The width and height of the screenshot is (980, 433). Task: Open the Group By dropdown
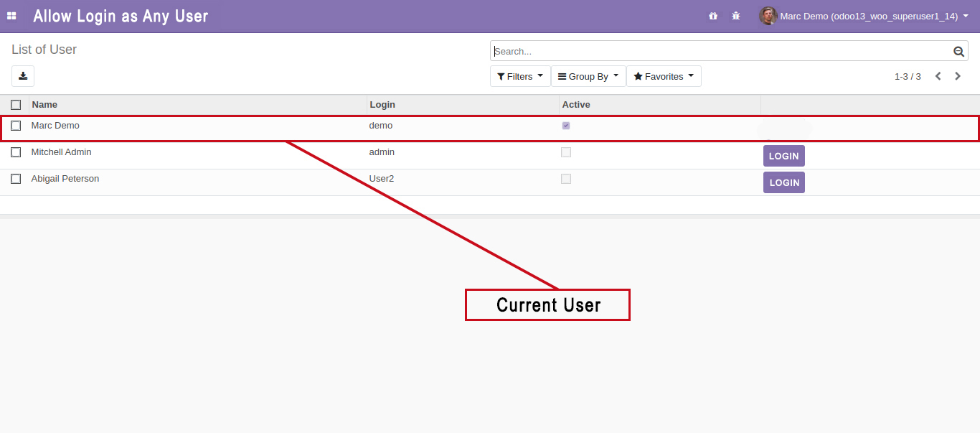point(588,76)
